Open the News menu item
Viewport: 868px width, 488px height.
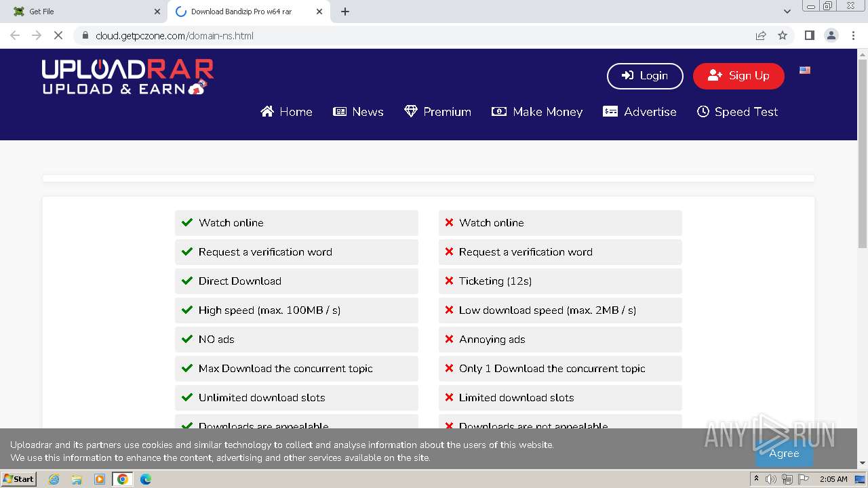pyautogui.click(x=358, y=112)
